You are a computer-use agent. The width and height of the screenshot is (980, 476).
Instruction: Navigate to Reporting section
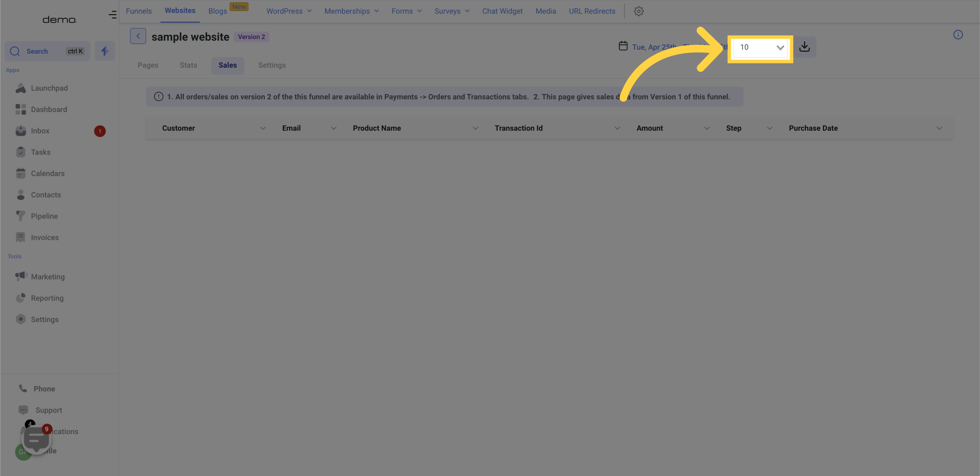pyautogui.click(x=47, y=298)
